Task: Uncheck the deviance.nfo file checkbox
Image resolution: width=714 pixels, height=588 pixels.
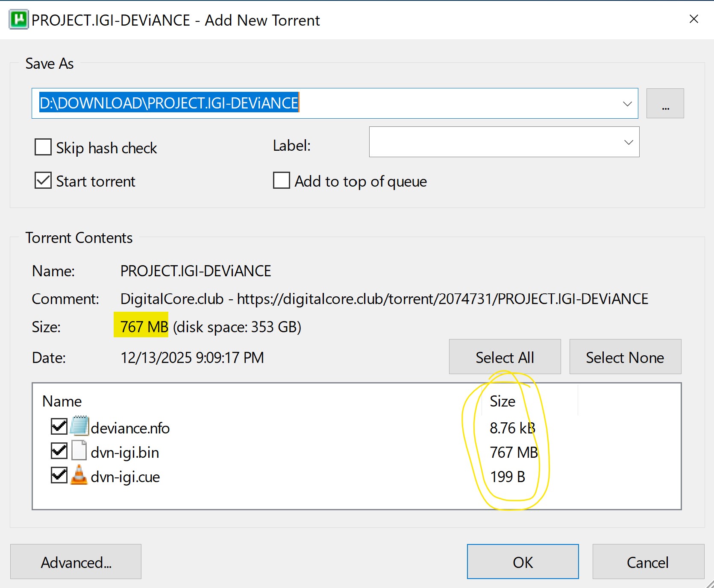Action: click(59, 426)
